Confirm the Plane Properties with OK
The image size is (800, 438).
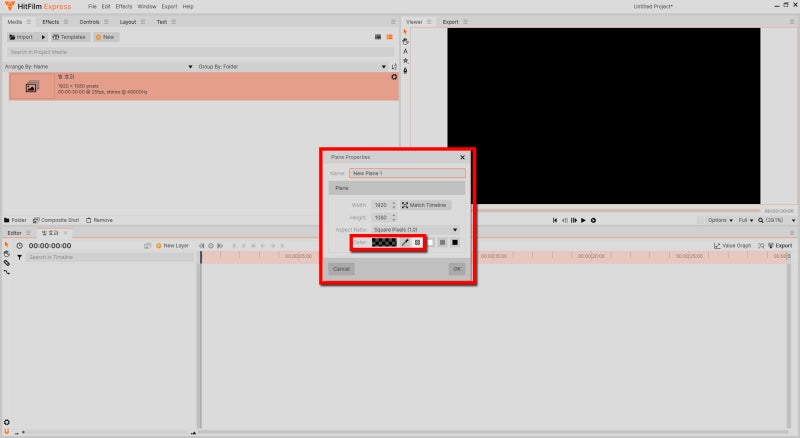click(457, 269)
